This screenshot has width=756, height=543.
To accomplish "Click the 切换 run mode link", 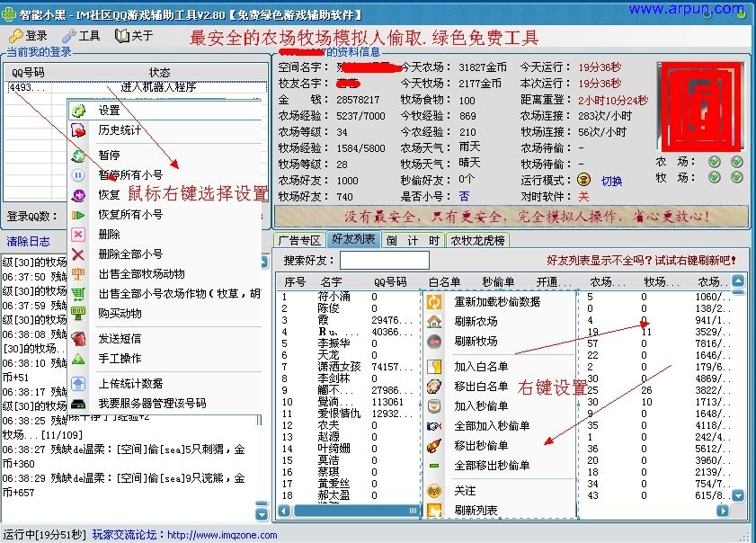I will point(611,181).
